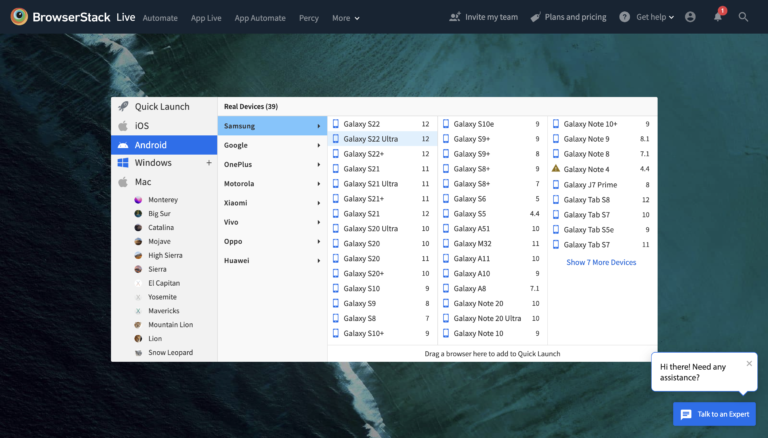Select El Capitan macOS version
Viewport: 768px width, 438px height.
point(164,283)
